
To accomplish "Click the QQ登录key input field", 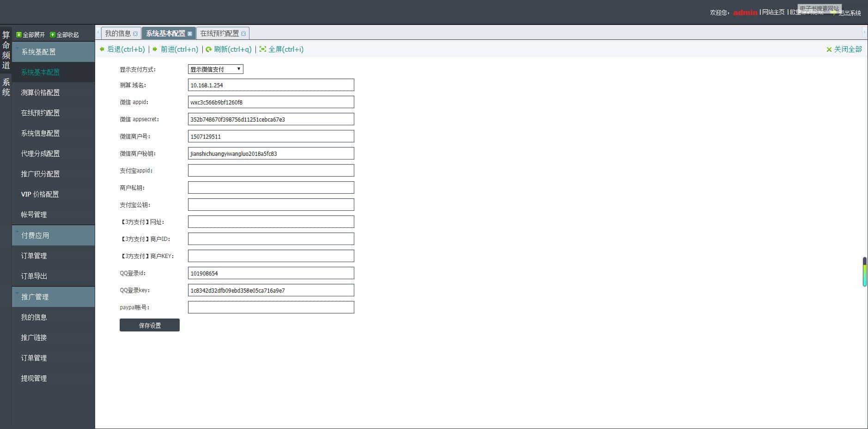I will (x=271, y=290).
